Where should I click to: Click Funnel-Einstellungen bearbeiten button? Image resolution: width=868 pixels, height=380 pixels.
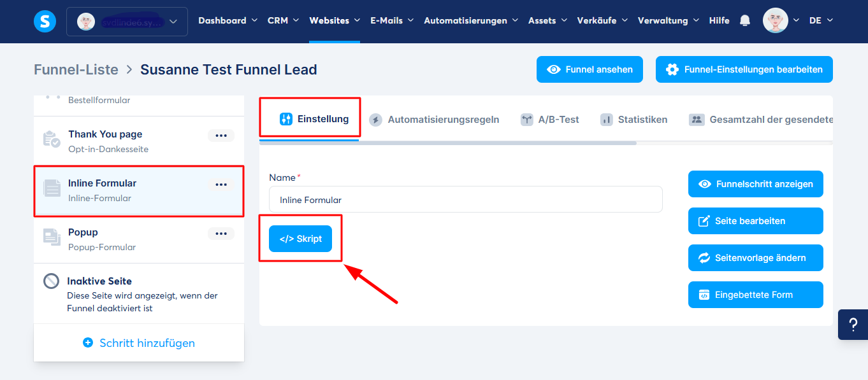coord(744,69)
